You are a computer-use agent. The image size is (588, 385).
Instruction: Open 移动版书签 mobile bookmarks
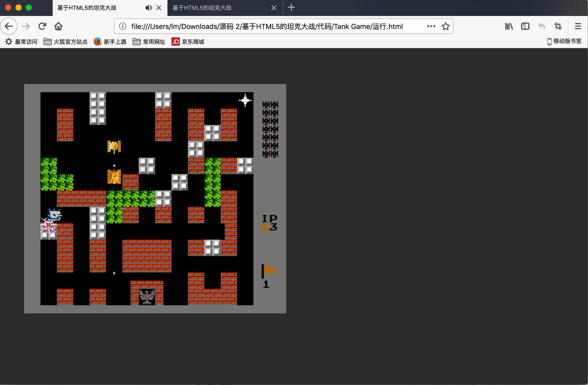(564, 41)
